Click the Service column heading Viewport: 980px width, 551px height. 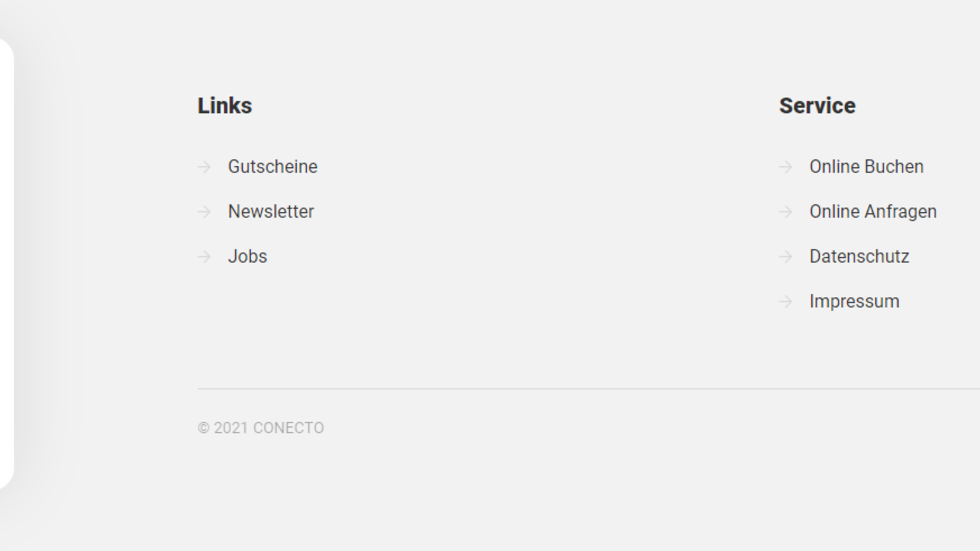[x=817, y=106]
